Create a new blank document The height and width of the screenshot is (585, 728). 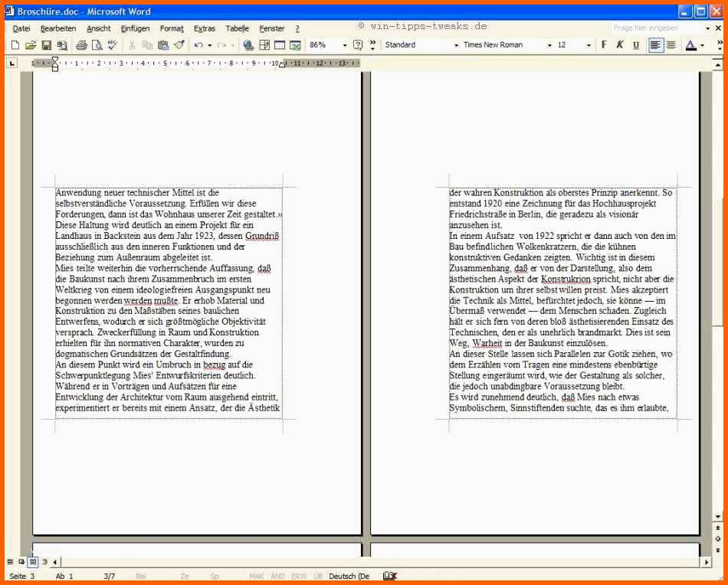coord(15,45)
